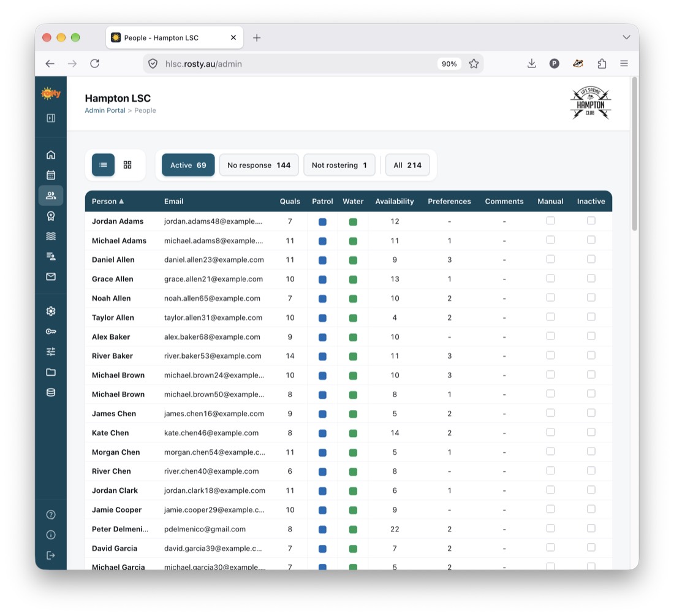Image resolution: width=674 pixels, height=616 pixels.
Task: Open the browser hamburger menu
Action: pyautogui.click(x=624, y=64)
